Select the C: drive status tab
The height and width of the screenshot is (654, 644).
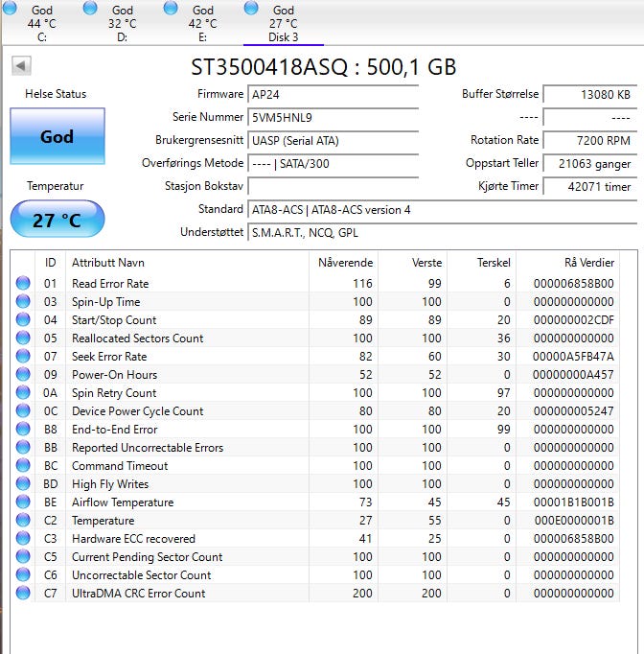tap(41, 23)
